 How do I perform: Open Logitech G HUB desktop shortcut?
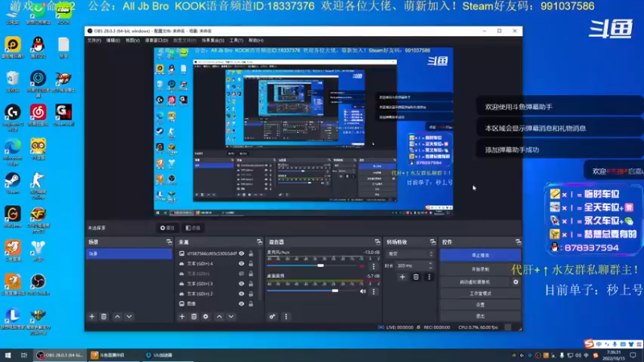click(12, 117)
